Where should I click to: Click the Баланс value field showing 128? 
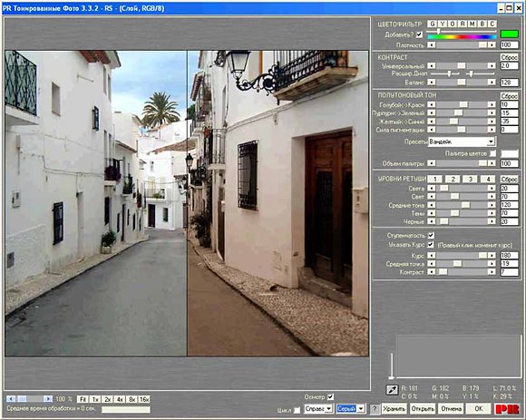coord(510,83)
